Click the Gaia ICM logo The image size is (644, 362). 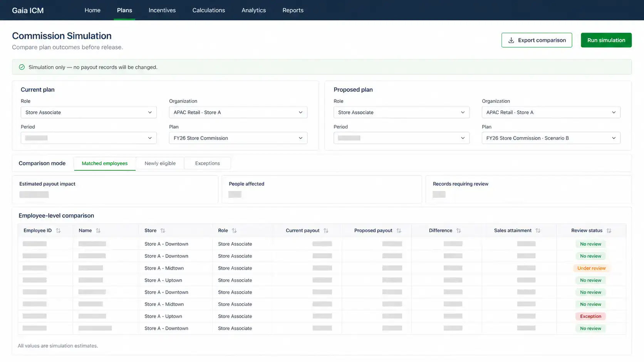(28, 10)
